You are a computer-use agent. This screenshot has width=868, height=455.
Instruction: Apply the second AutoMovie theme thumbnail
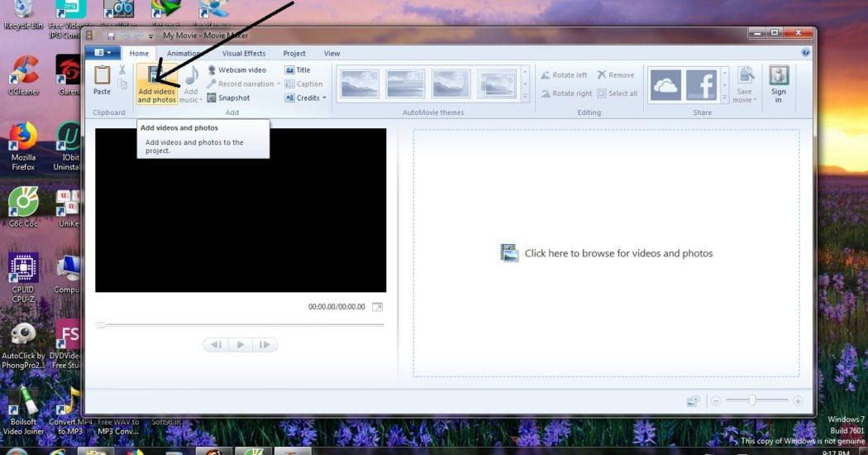405,84
